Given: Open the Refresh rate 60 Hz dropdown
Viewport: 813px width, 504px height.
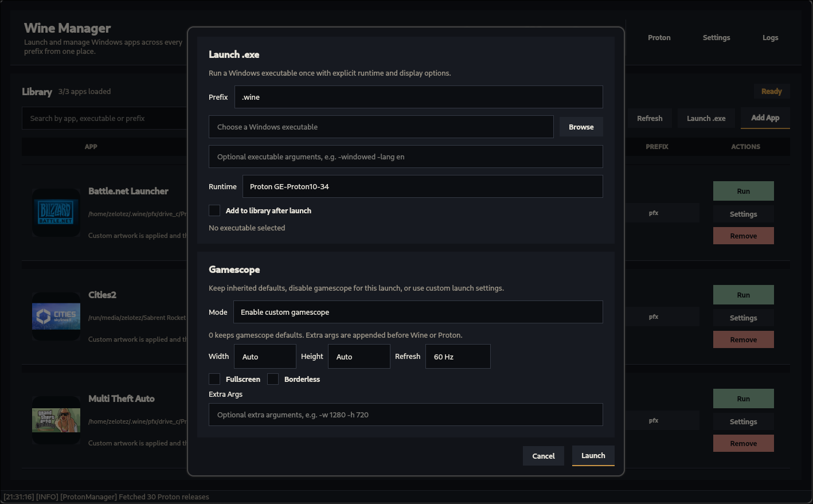Looking at the screenshot, I should pyautogui.click(x=458, y=356).
